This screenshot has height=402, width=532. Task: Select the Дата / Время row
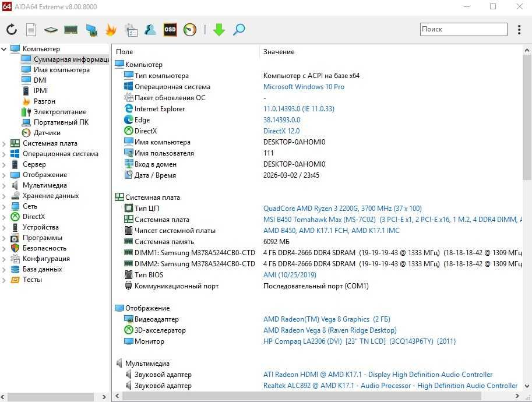[x=317, y=175]
